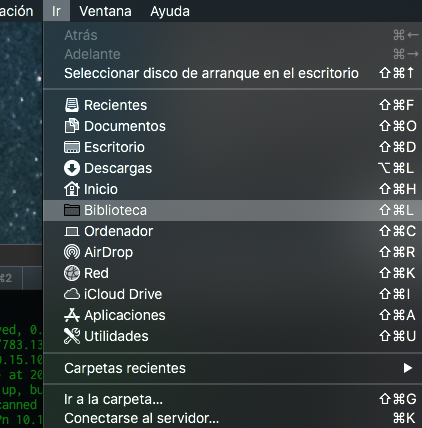The height and width of the screenshot is (428, 422).
Task: Click the Ordenador laptop icon
Action: [72, 231]
